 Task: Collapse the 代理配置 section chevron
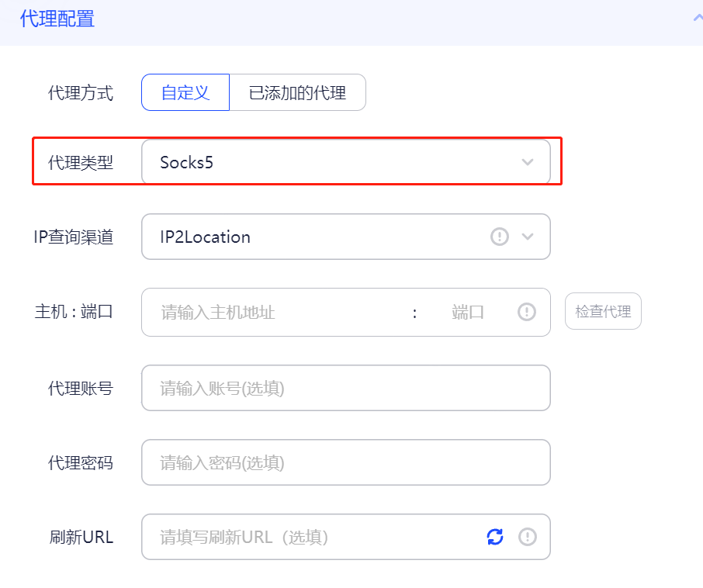pyautogui.click(x=698, y=18)
